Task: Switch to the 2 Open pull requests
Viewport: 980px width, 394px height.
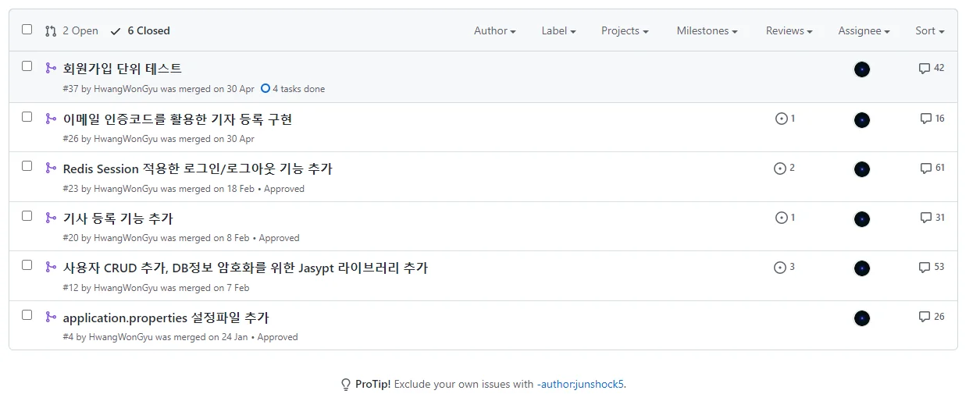Action: click(x=72, y=31)
